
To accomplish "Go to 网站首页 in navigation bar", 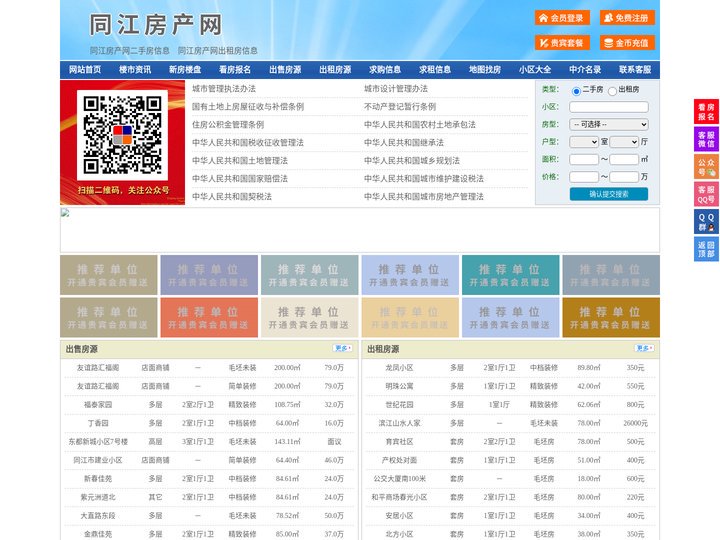I will [85, 70].
